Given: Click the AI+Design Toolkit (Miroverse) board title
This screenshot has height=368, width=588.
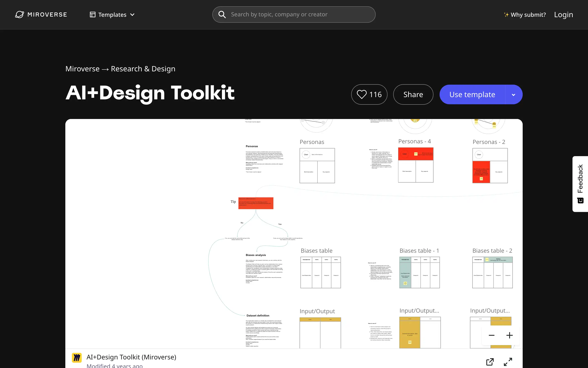Looking at the screenshot, I should pos(131,357).
